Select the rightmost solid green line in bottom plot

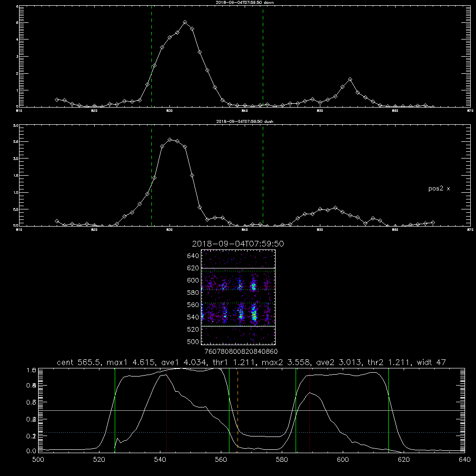pyautogui.click(x=388, y=410)
